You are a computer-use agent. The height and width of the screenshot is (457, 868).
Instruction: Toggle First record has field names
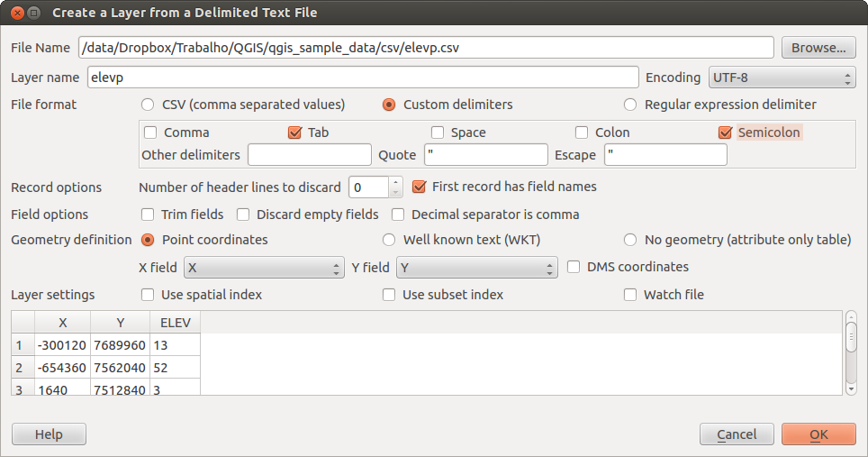point(419,187)
